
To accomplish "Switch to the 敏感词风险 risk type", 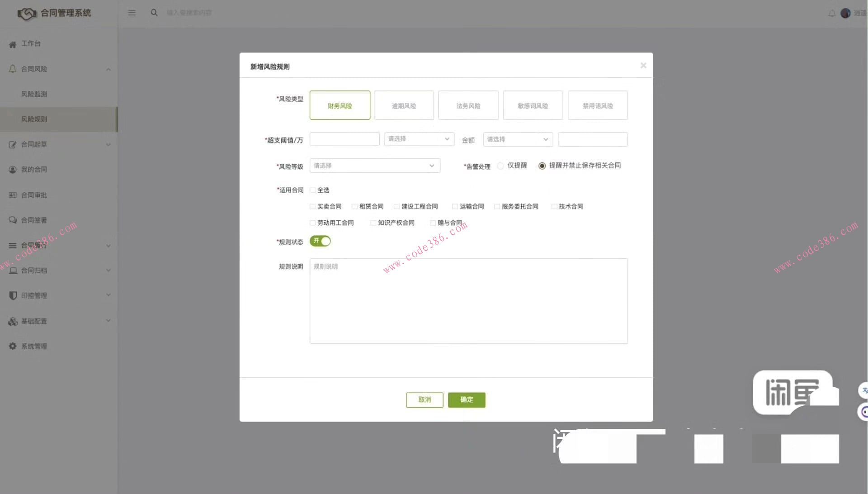I will click(533, 105).
